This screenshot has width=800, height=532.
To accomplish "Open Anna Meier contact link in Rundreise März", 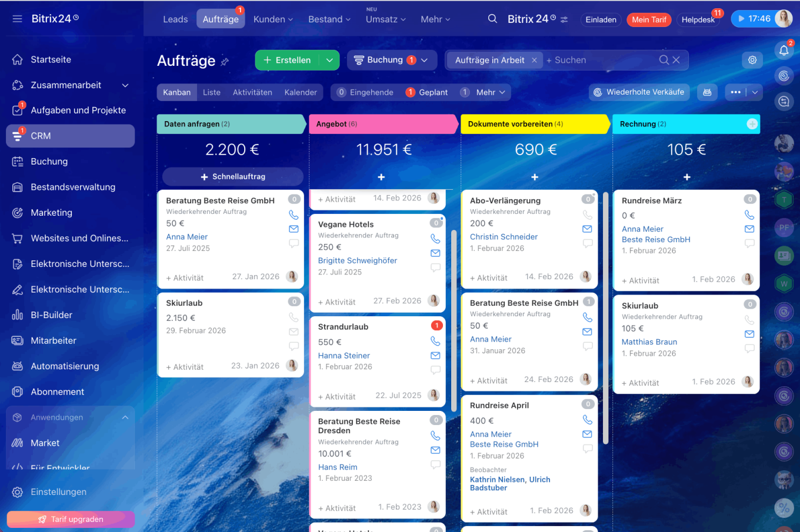I will (x=642, y=229).
